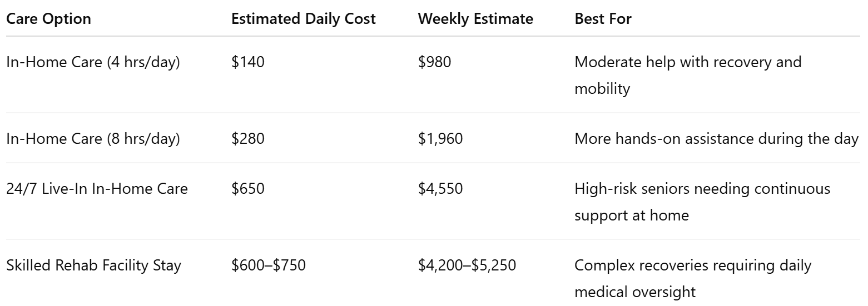This screenshot has height=306, width=868.
Task: Click the $4,550 weekly estimate
Action: coord(440,189)
